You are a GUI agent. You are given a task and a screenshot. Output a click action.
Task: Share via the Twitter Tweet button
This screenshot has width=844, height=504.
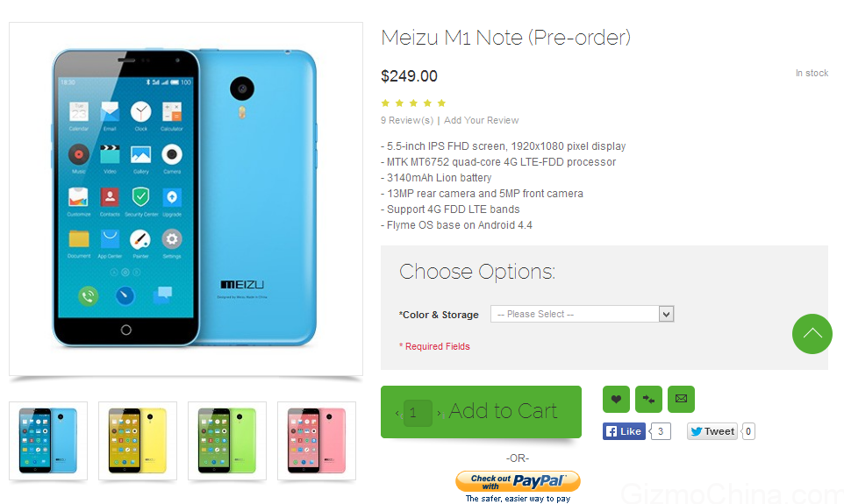(712, 431)
